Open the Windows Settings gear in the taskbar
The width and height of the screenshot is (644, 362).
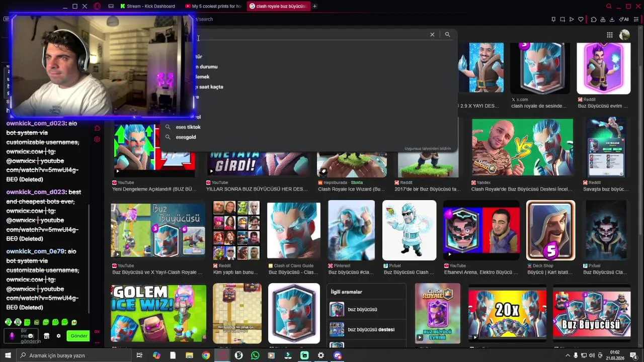pyautogui.click(x=321, y=355)
